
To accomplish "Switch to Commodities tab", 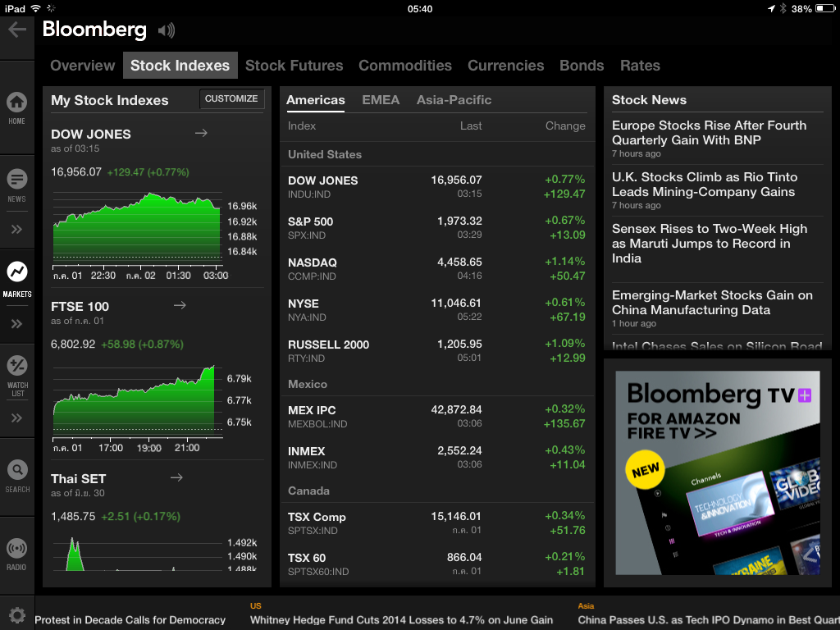I will tap(405, 66).
